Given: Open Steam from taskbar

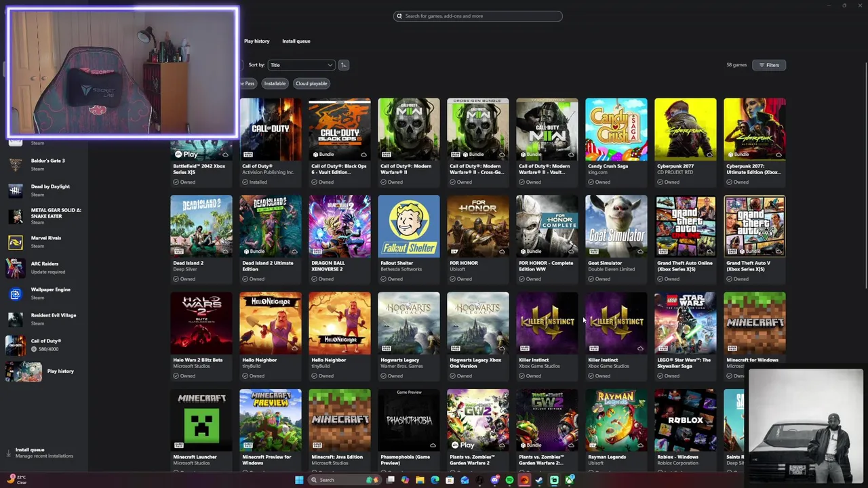Looking at the screenshot, I should 539,480.
